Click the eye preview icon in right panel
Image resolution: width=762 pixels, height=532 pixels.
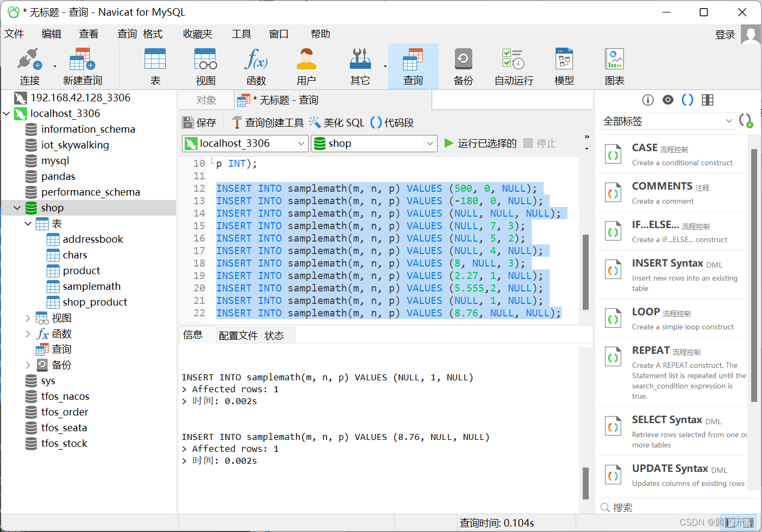(x=668, y=100)
